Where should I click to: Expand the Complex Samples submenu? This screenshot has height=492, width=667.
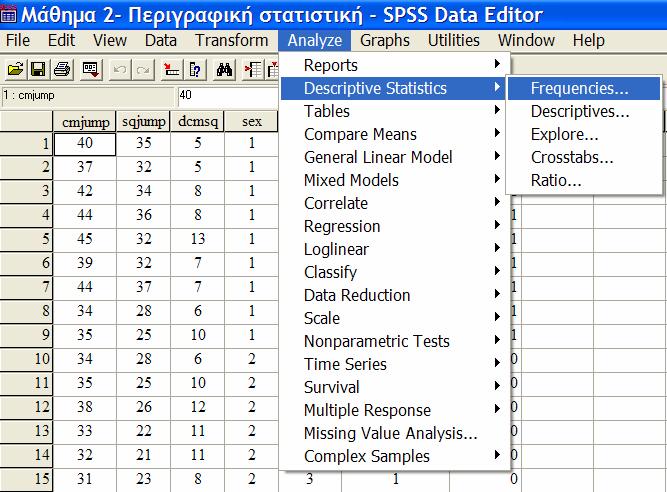coord(394,456)
